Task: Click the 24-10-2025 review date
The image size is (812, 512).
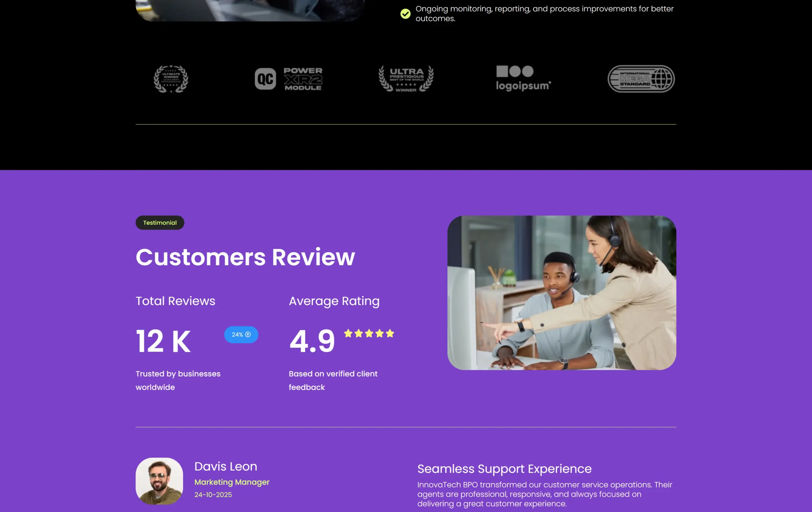Action: (213, 495)
